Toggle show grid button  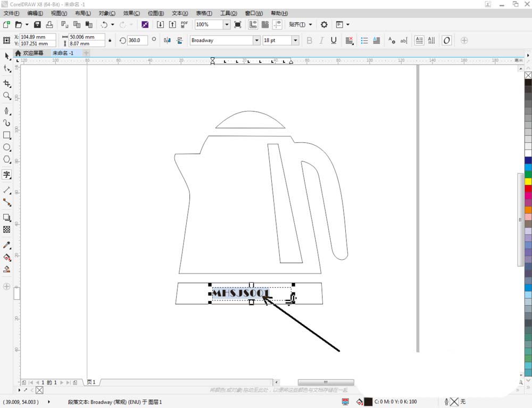tap(265, 25)
